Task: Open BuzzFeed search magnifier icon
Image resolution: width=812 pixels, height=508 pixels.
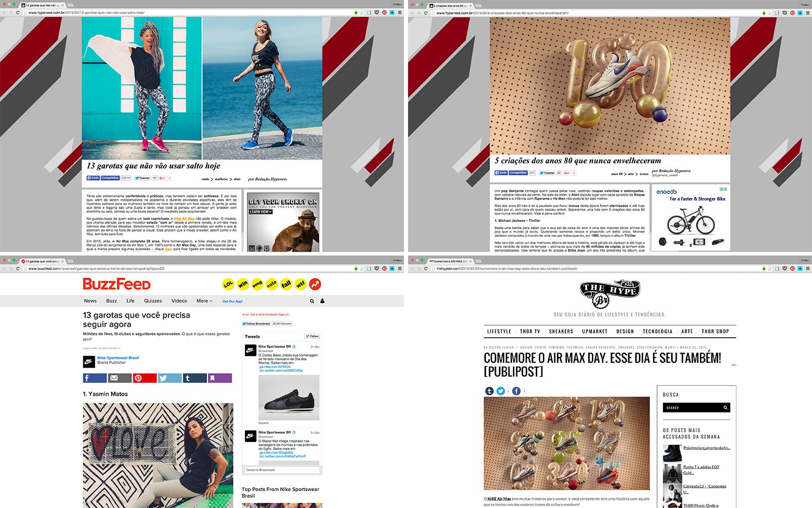Action: [x=312, y=301]
